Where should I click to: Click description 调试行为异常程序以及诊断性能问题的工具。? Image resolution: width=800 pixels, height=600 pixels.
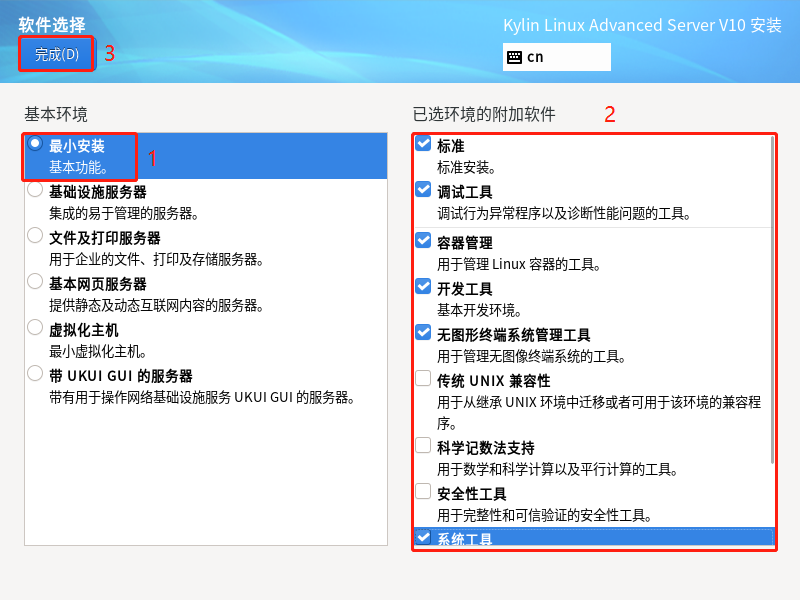click(x=564, y=213)
